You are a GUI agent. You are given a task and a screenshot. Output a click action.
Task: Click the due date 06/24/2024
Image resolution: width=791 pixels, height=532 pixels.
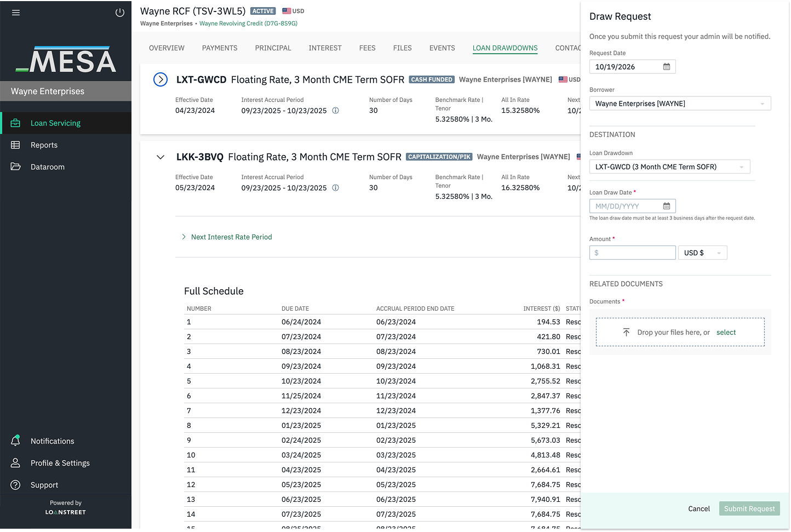pos(301,322)
